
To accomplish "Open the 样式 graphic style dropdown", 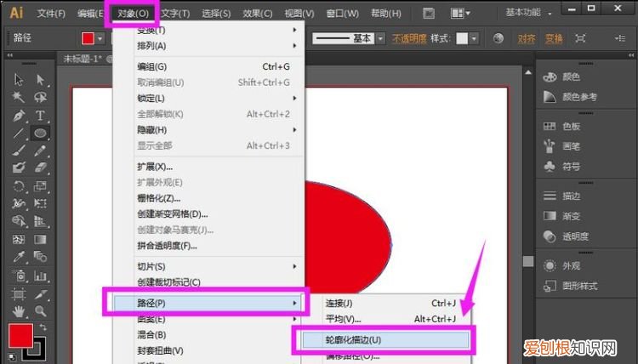I will pyautogui.click(x=474, y=38).
